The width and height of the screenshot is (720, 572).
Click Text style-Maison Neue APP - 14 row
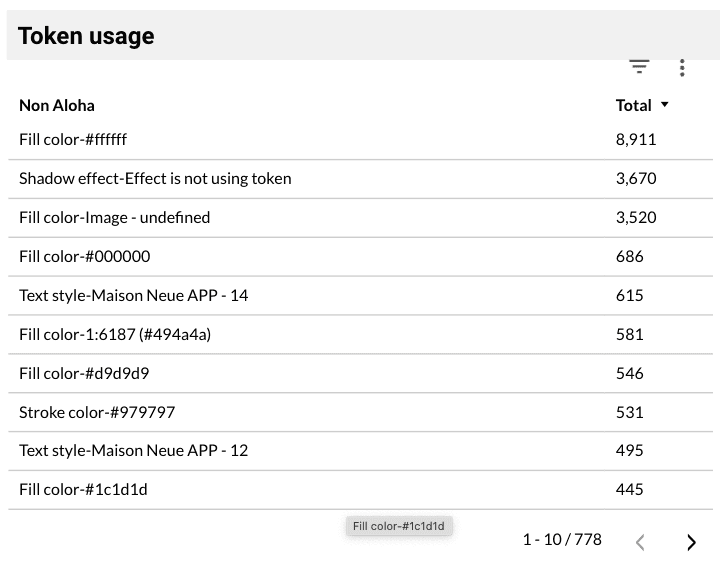pos(133,295)
